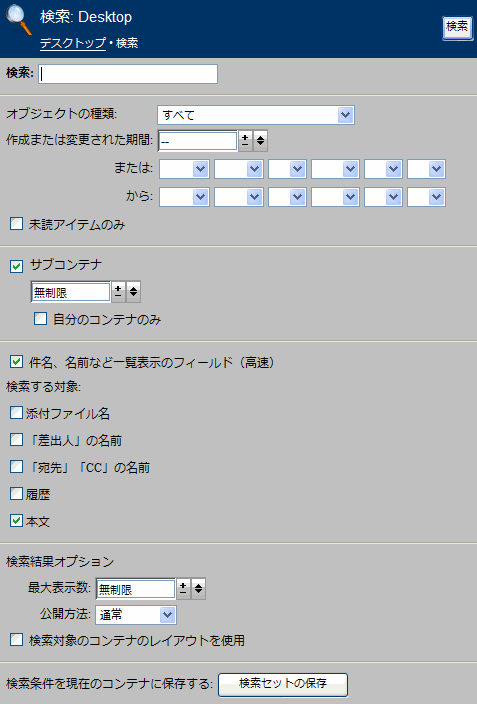Click the up-down arrows beside the subcontainer 無制限 field
The width and height of the screenshot is (477, 704).
point(133,292)
